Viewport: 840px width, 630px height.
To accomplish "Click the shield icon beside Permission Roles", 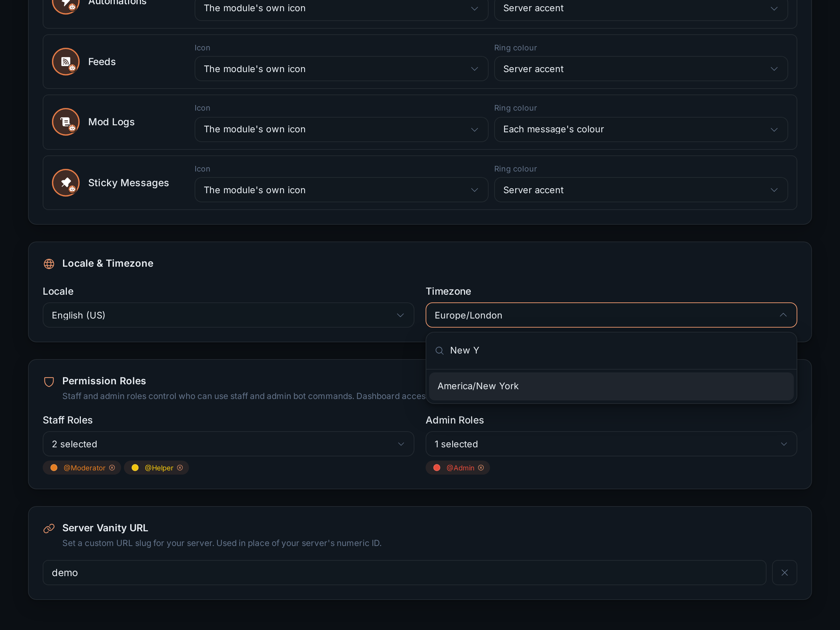I will click(x=49, y=381).
